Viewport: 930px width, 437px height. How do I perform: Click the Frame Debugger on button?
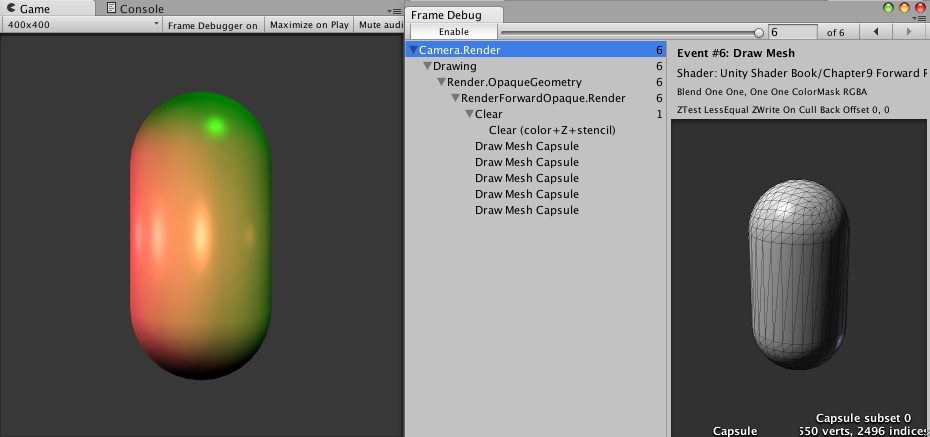(x=212, y=25)
